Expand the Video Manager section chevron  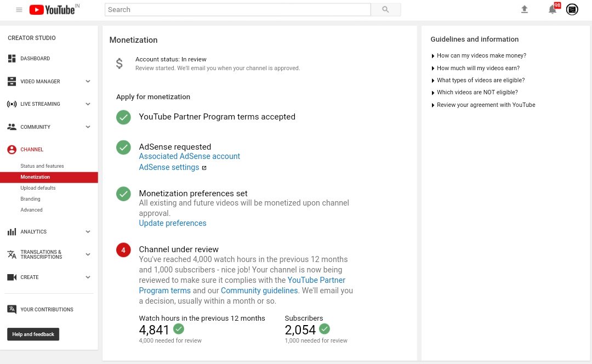[88, 81]
